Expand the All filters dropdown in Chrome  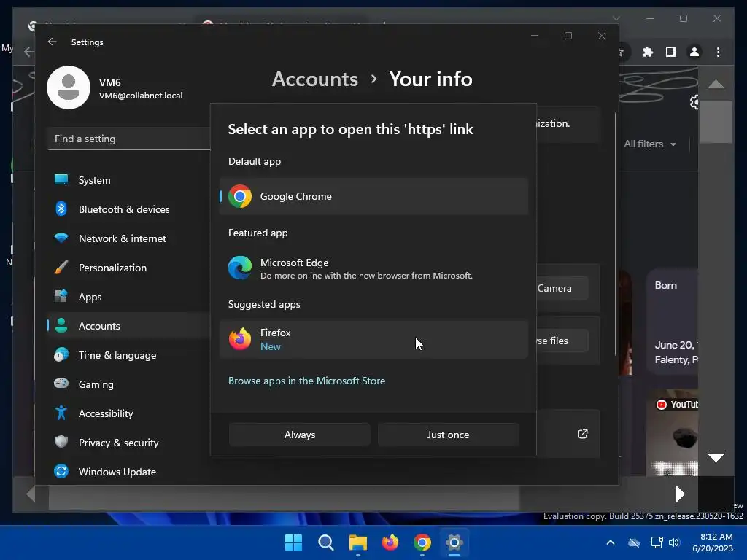tap(650, 144)
